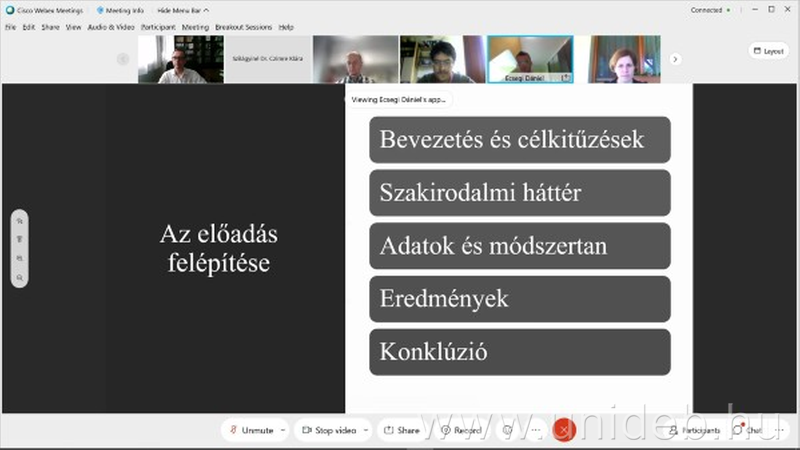Select Ecsegi Dániel's video thumbnail
The image size is (800, 450).
tap(530, 59)
